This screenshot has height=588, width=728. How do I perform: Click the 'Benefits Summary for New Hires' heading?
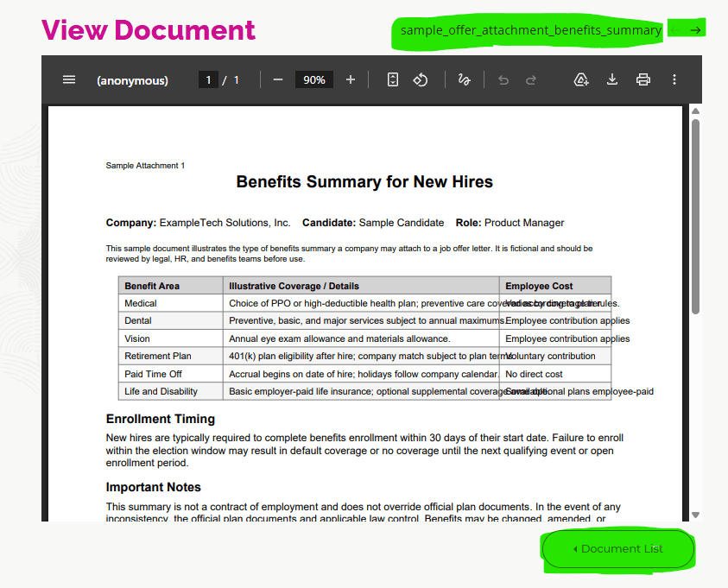(x=364, y=181)
